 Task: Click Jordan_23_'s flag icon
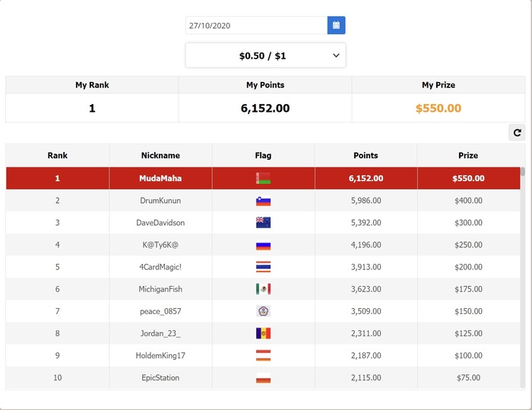click(x=264, y=333)
